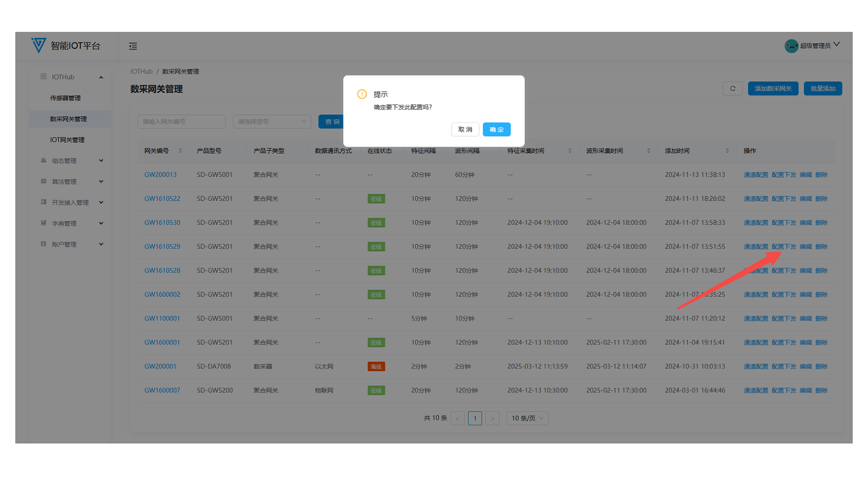Go to previous page arrow
The image size is (868, 488).
click(458, 418)
